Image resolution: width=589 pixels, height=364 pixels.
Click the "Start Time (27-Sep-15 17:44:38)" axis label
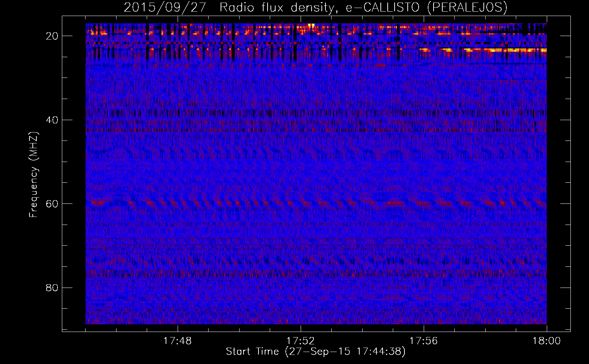pos(316,352)
